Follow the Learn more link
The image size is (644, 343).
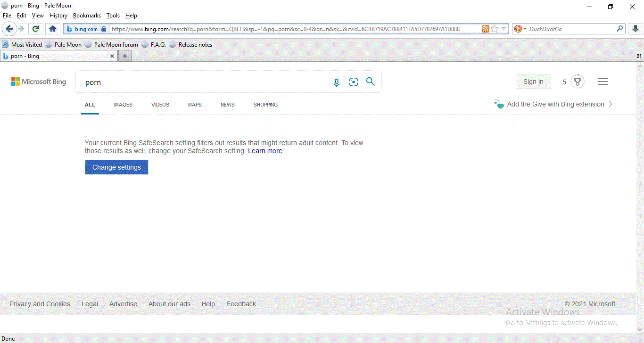(x=265, y=151)
